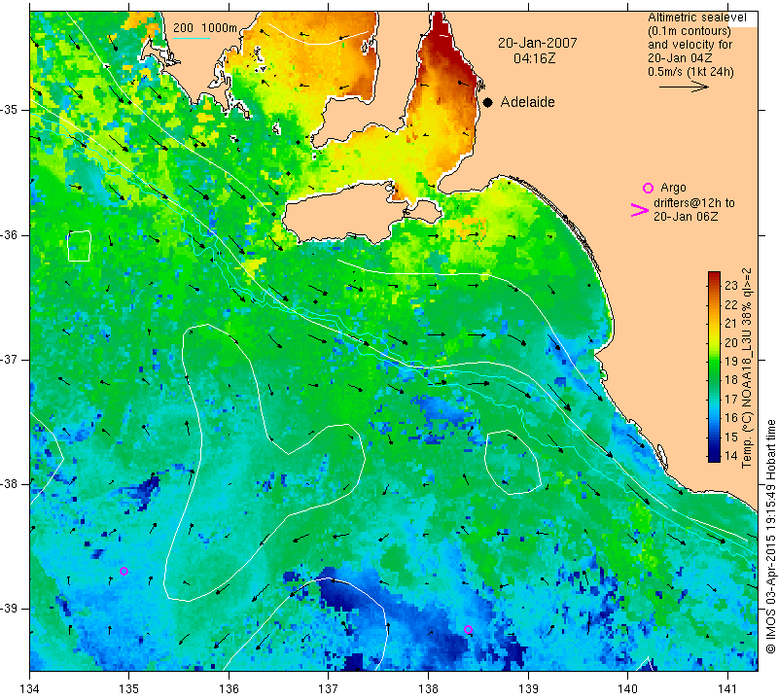This screenshot has width=778, height=700.
Task: Click the magenta drifter legend arrowhead
Action: (640, 210)
